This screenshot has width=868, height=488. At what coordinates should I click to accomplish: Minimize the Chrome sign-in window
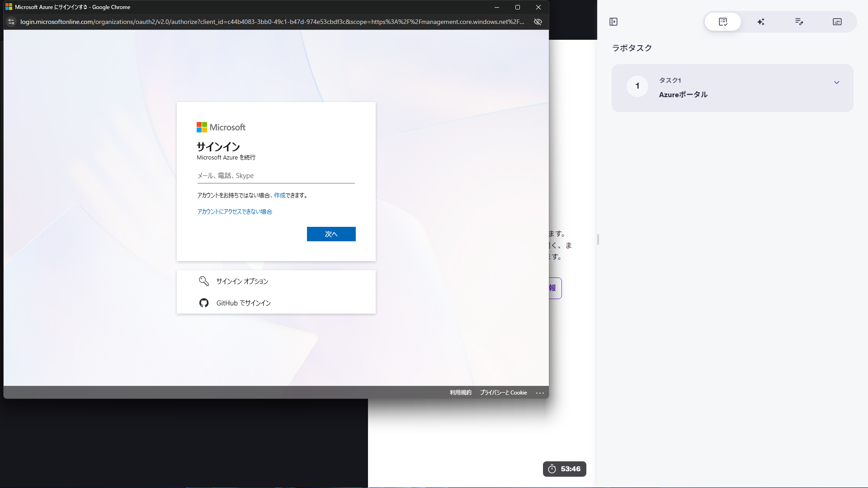pos(497,7)
